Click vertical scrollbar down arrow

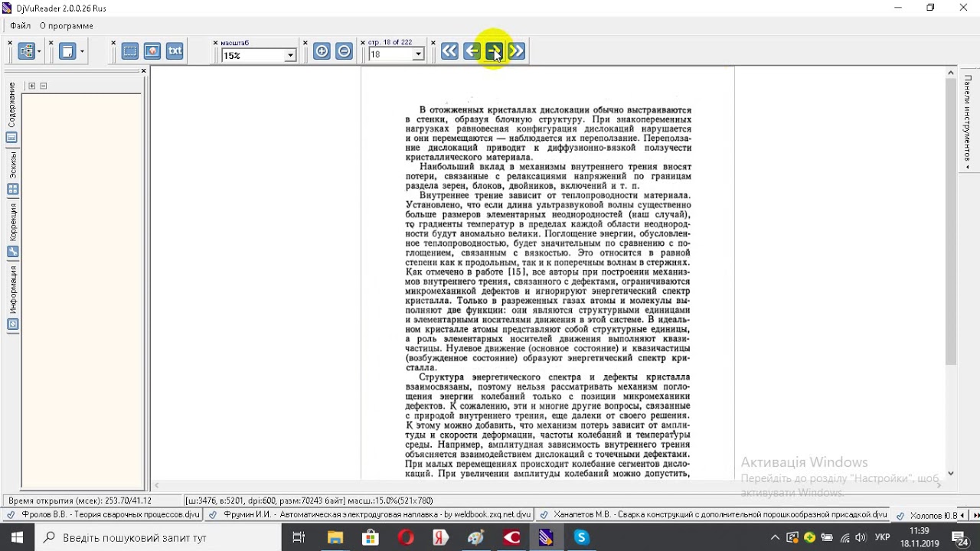951,473
